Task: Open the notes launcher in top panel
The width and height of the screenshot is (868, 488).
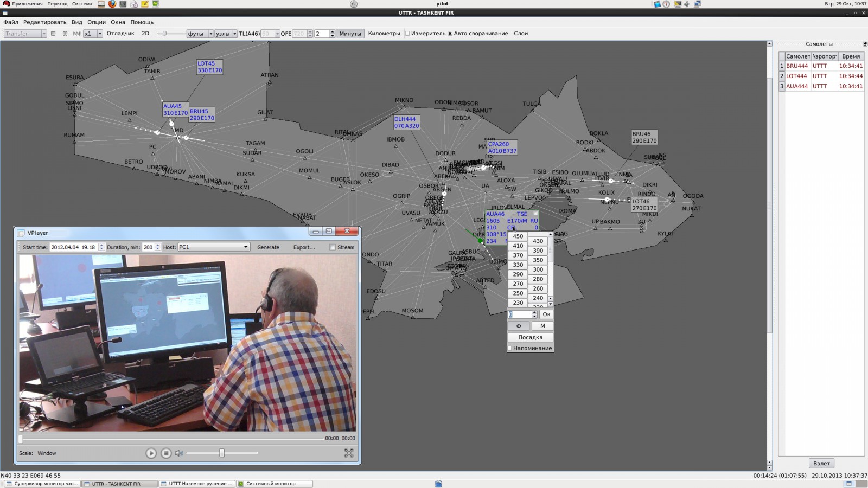Action: [x=145, y=4]
